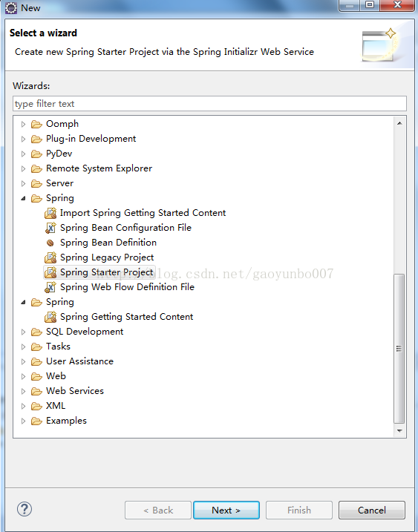The width and height of the screenshot is (418, 532).
Task: Click the Eclipse icon in the title bar
Action: pyautogui.click(x=11, y=8)
